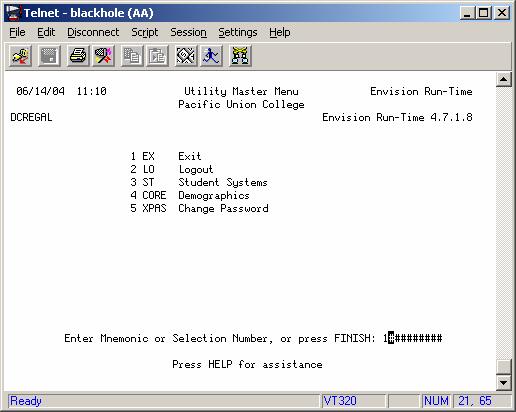This screenshot has width=516, height=412.
Task: Click the Telnet application icon in title bar
Action: coord(13,13)
